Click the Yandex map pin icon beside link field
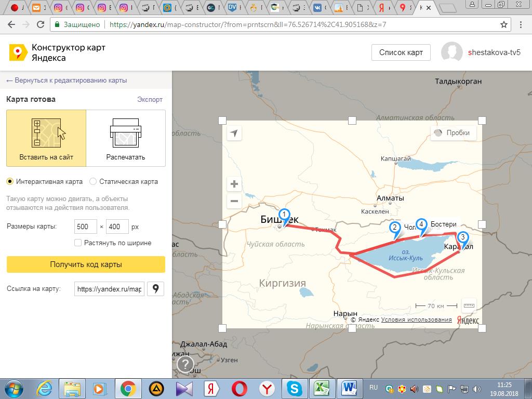This screenshot has height=399, width=532. pos(155,289)
